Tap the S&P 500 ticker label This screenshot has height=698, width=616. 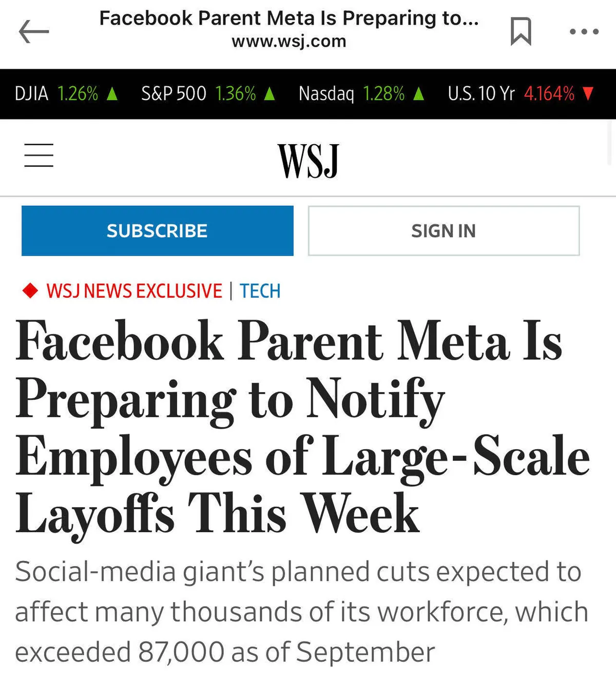(174, 94)
